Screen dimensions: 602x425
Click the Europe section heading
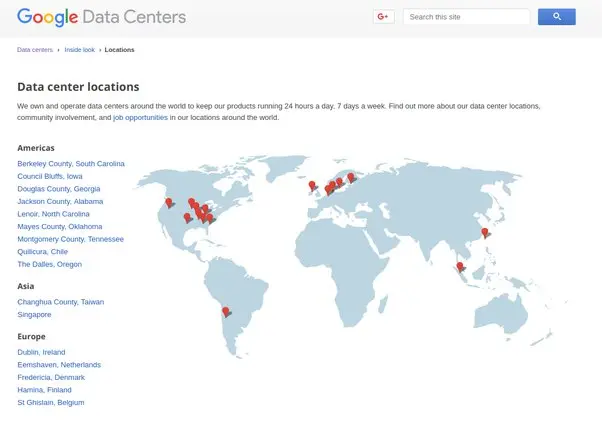[x=31, y=336]
